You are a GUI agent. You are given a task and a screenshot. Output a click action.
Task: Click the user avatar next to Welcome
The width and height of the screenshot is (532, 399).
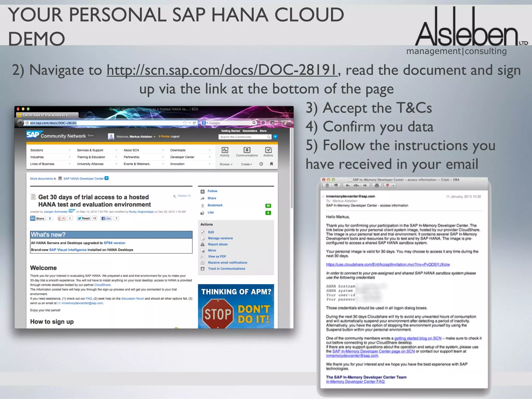click(x=111, y=136)
